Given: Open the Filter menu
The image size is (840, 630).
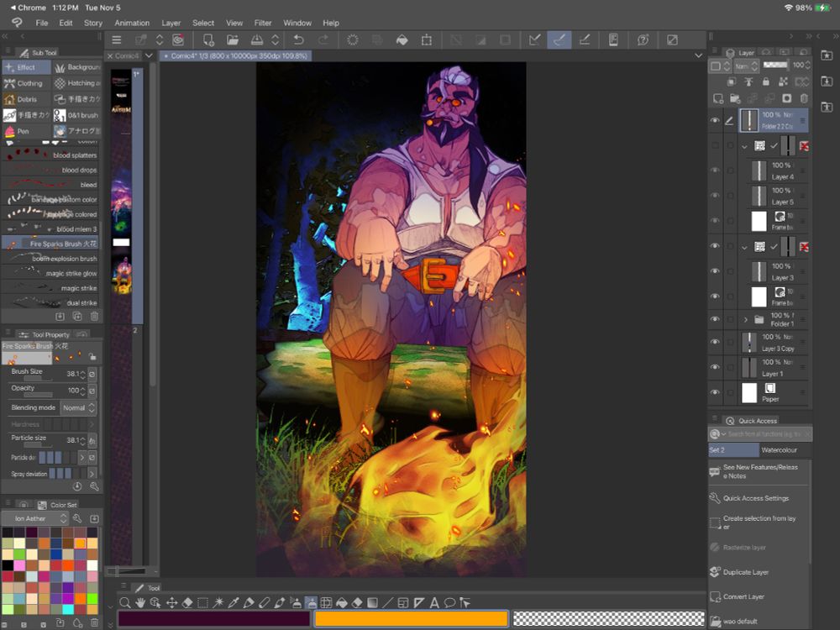Looking at the screenshot, I should (x=263, y=23).
